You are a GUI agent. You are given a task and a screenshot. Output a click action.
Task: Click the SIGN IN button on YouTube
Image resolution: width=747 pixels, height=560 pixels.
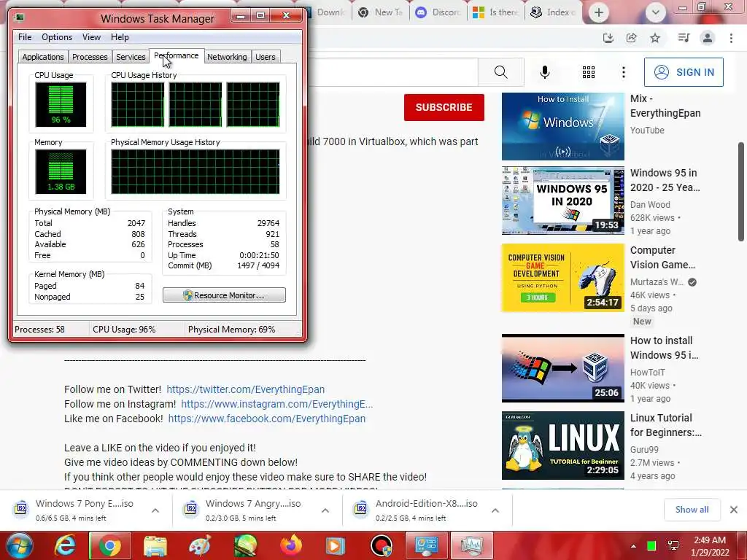[684, 72]
